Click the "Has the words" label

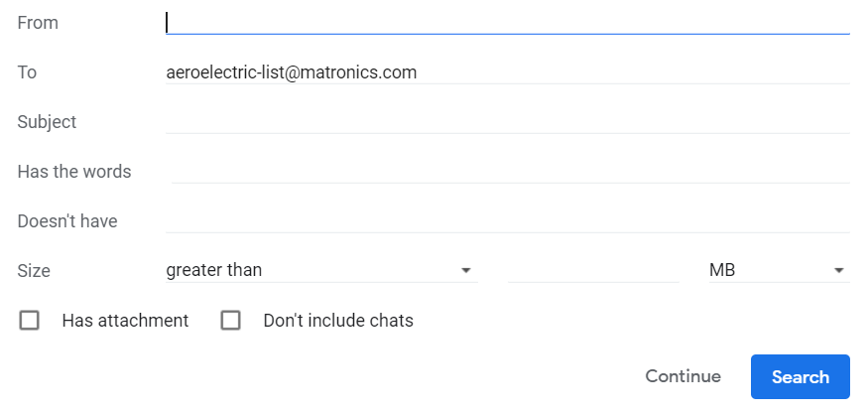(74, 171)
